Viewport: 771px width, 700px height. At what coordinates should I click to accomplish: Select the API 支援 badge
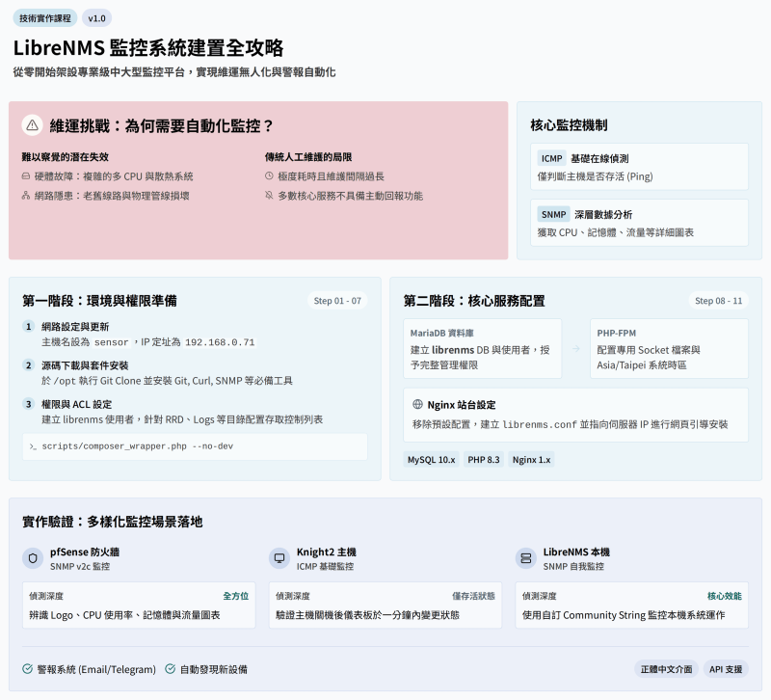pos(726,669)
